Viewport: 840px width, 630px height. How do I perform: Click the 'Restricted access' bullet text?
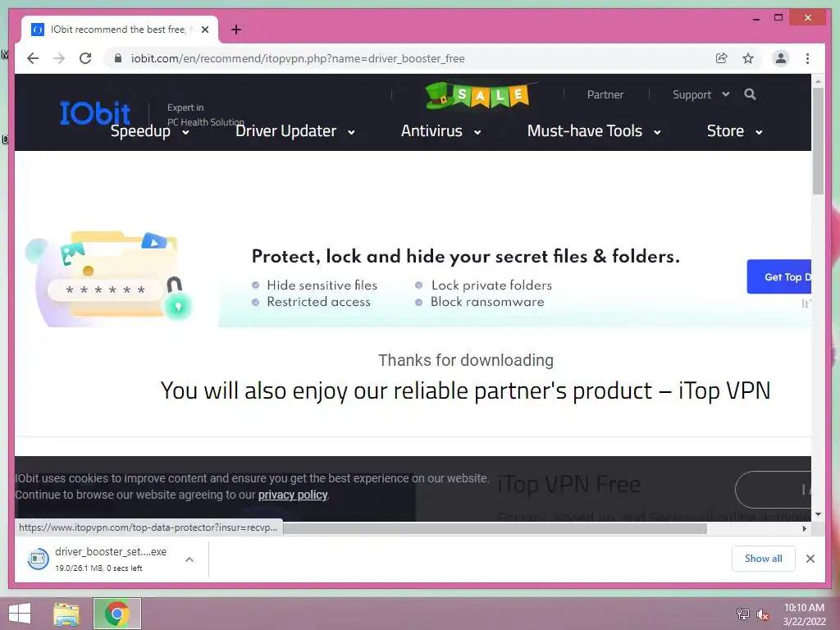coord(319,302)
